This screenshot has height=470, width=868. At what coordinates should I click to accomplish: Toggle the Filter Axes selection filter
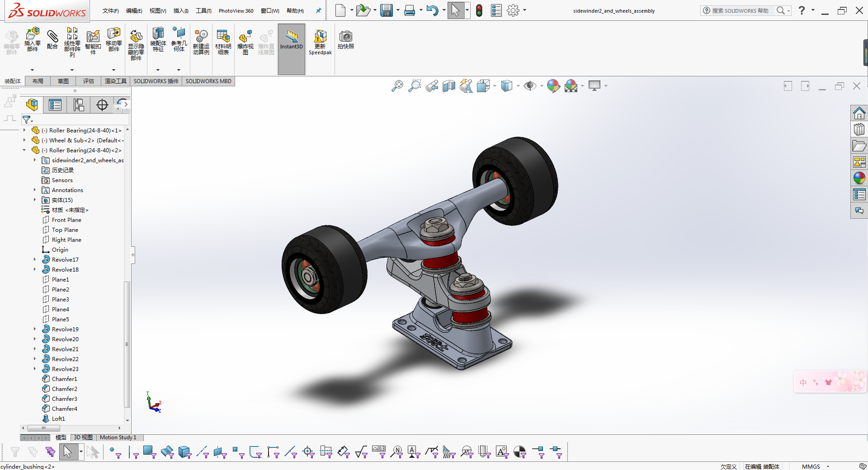click(x=203, y=452)
